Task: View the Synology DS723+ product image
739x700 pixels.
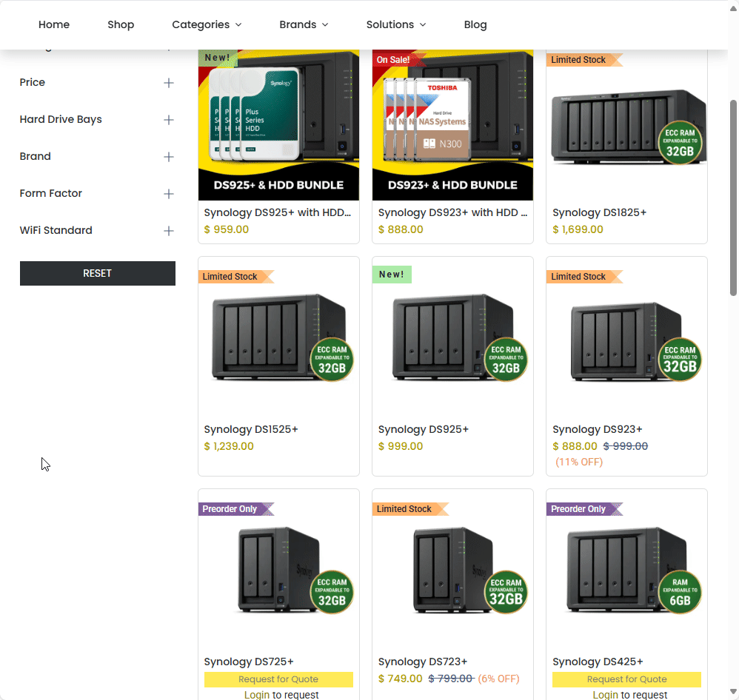Action: pos(452,570)
